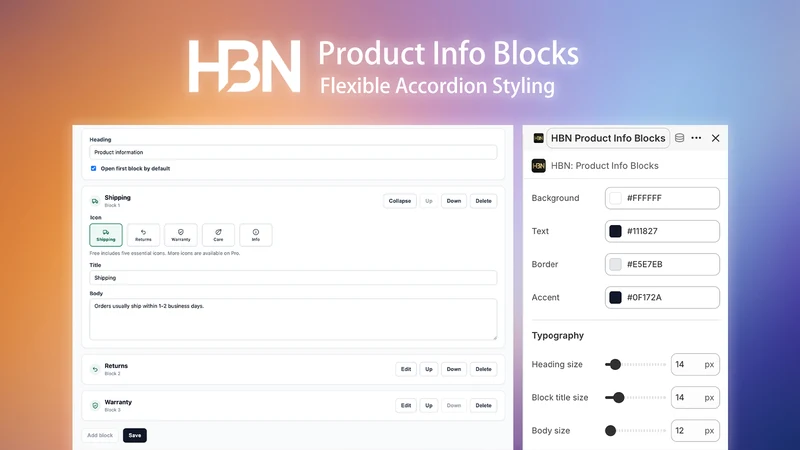Click the disabled Down button on Warranty block

(454, 406)
